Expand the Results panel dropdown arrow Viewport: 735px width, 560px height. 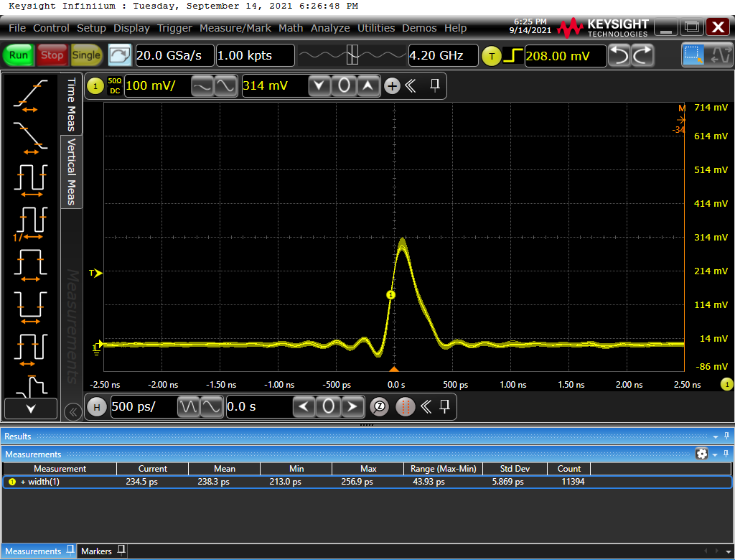[715, 437]
